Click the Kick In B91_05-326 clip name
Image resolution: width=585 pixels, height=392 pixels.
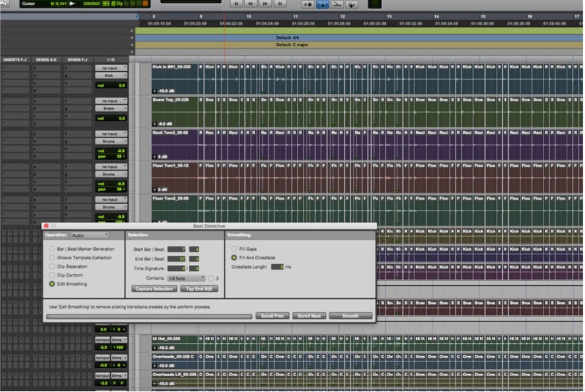(x=172, y=67)
